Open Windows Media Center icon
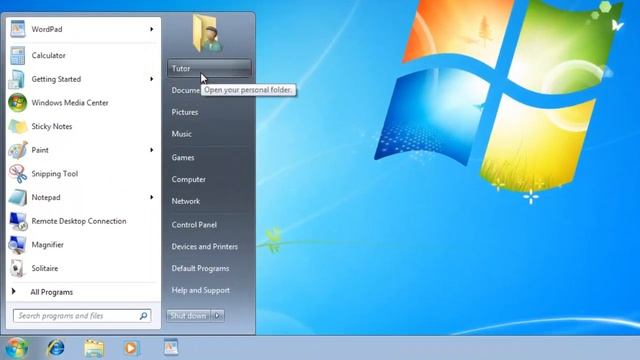640x360 pixels. [x=18, y=103]
